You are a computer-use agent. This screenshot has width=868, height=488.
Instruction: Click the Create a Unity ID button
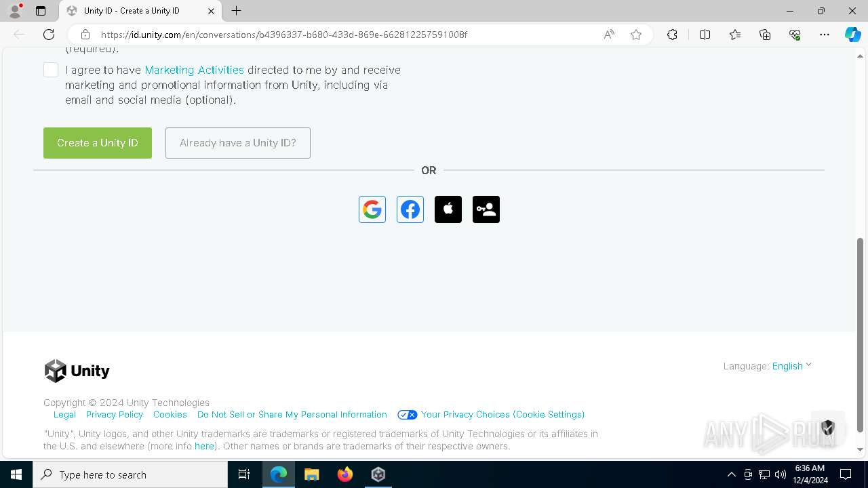click(98, 143)
